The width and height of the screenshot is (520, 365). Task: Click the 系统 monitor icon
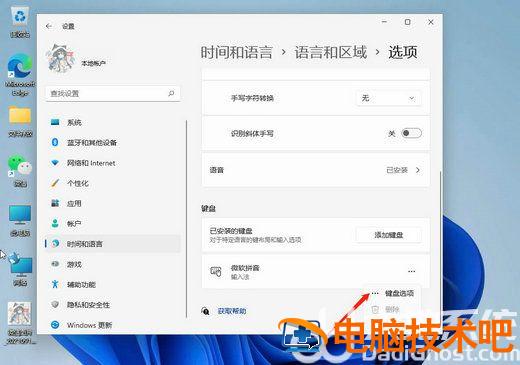(55, 122)
